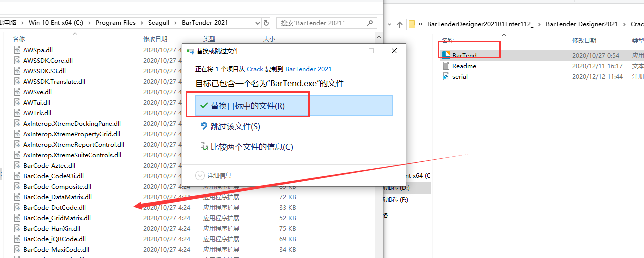Screen dimensions: 644x258
Task: Select AWSSDK.Core.dll file icon
Action: (18, 60)
